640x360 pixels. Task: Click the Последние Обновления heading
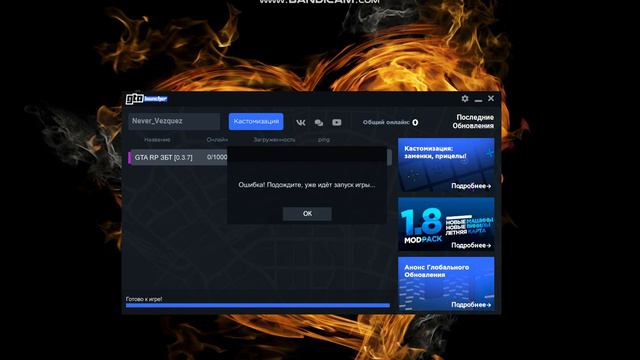473,121
